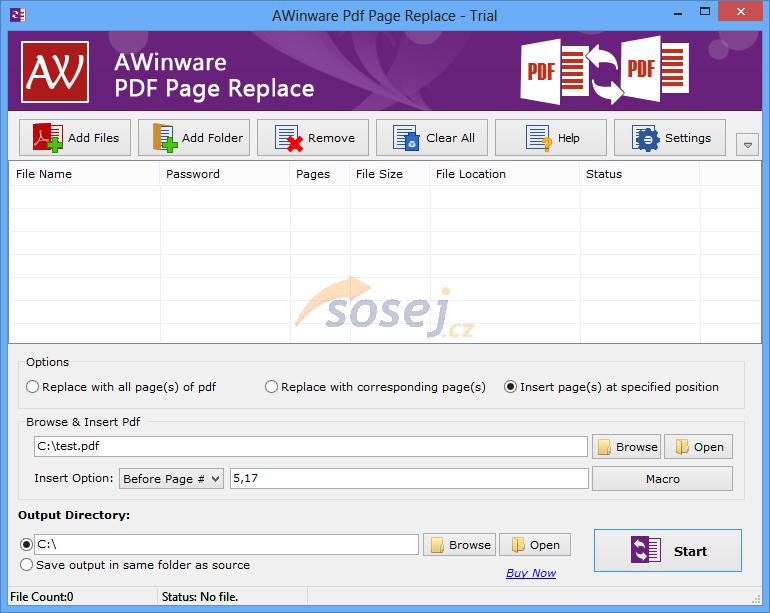Viewport: 770px width, 613px height.
Task: Open the Before Page # insert option dropdown
Action: (171, 478)
